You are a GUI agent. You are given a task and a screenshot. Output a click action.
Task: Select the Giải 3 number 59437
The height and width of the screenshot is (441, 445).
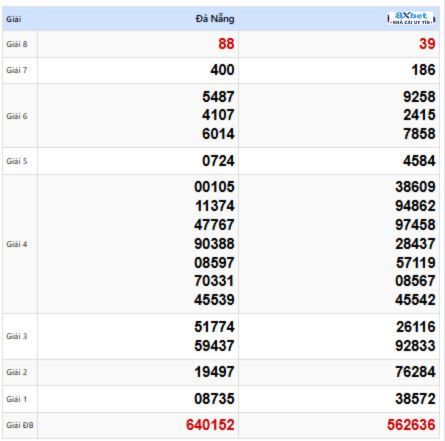215,346
